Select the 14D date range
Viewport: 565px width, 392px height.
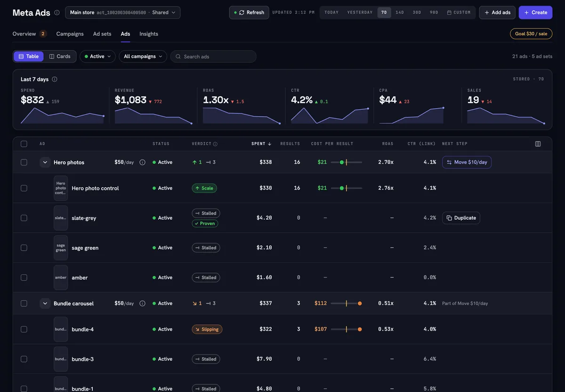400,13
